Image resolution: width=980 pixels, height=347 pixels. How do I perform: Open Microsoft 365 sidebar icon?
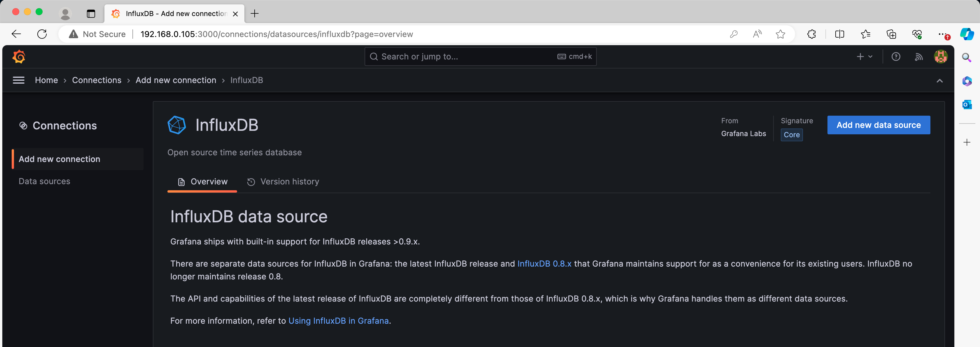tap(967, 81)
